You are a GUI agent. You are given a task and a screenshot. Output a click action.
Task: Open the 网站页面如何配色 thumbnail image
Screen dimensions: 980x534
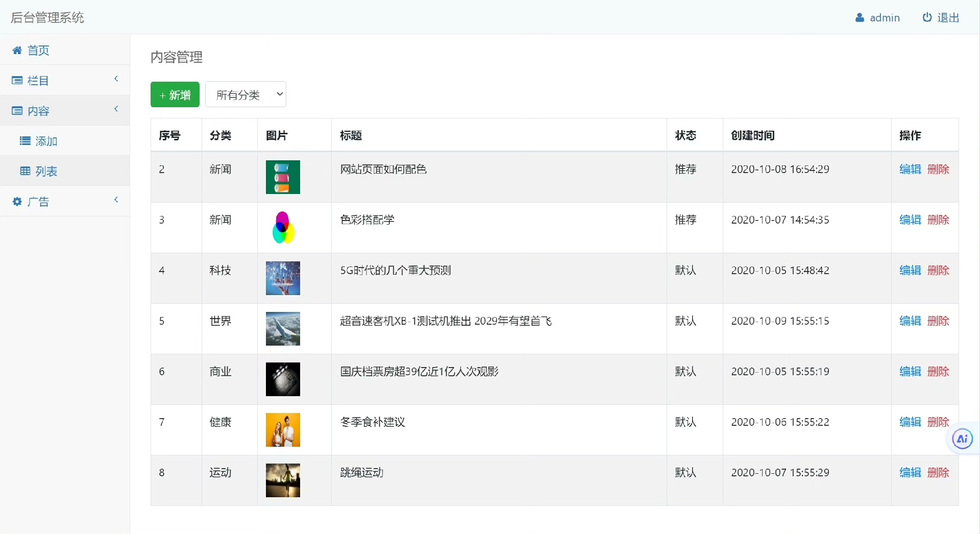(283, 177)
